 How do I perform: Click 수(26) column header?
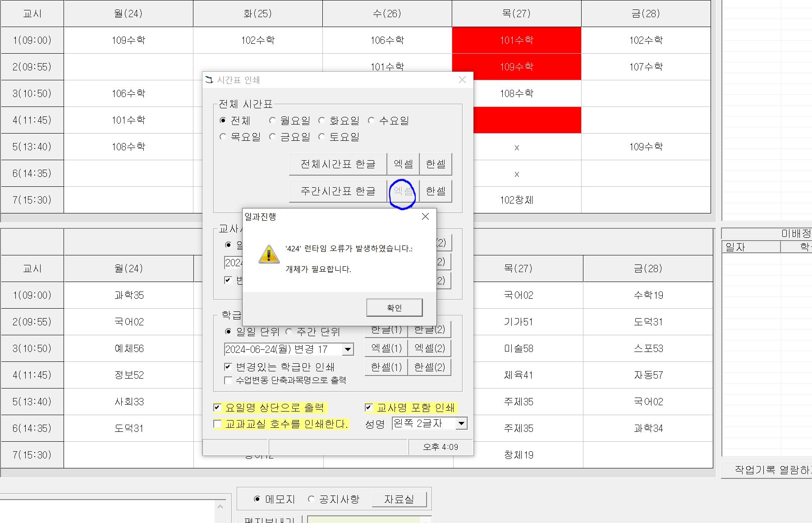387,14
